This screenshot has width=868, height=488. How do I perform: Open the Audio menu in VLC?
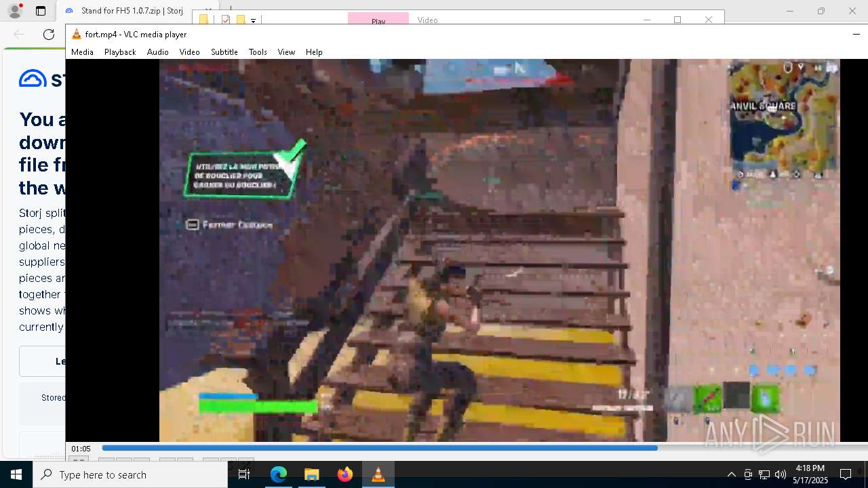click(157, 52)
